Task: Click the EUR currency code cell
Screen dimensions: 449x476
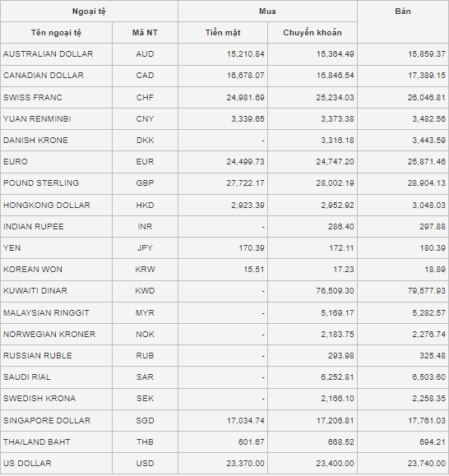Action: pos(145,161)
